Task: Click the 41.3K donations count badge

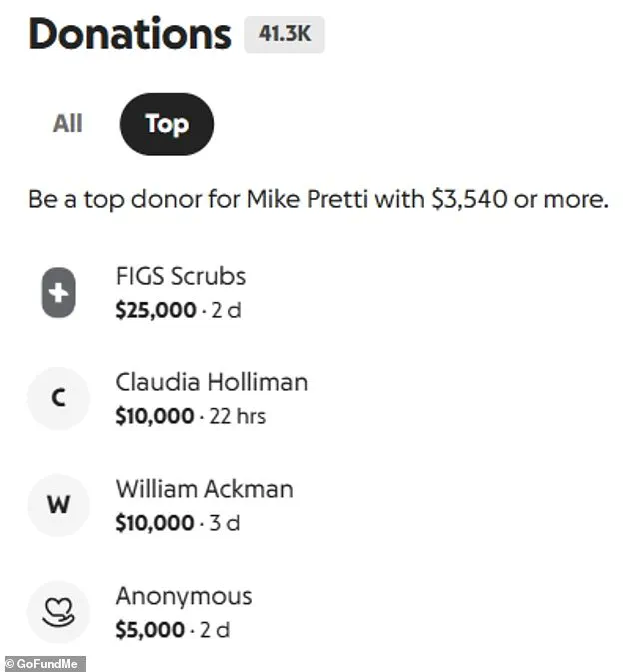Action: click(285, 35)
